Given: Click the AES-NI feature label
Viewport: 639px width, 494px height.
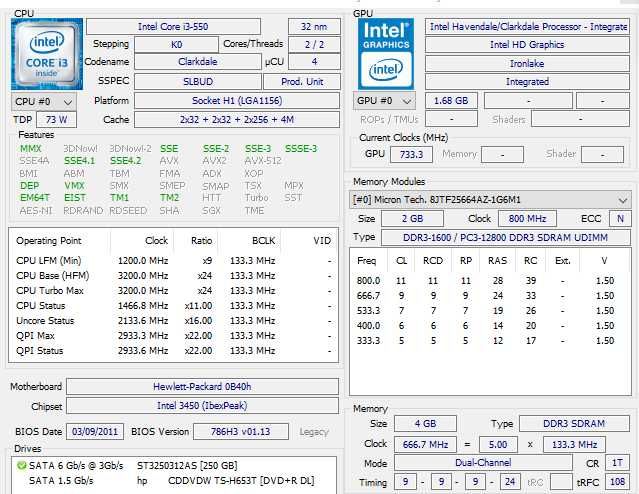Looking at the screenshot, I should click(35, 211).
